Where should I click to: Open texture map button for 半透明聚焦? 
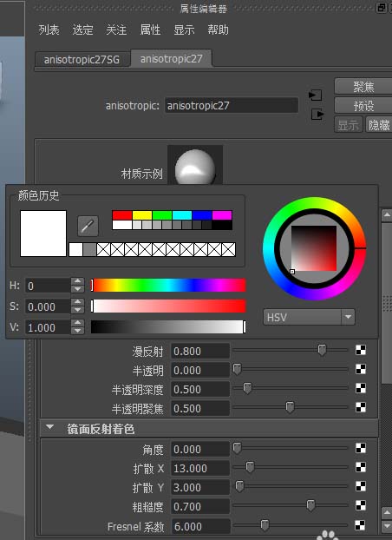tap(360, 407)
